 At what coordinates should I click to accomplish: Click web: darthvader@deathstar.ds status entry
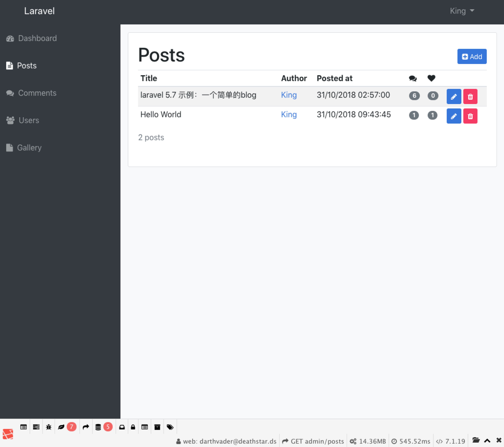pyautogui.click(x=226, y=441)
